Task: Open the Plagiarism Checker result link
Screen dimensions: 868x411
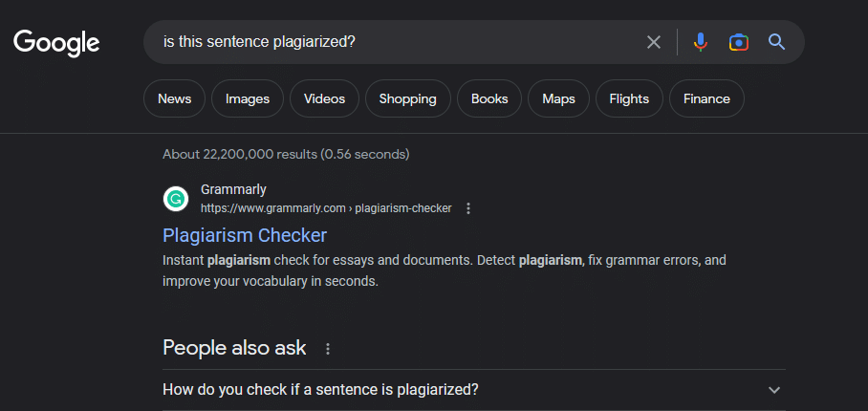Action: [x=245, y=235]
